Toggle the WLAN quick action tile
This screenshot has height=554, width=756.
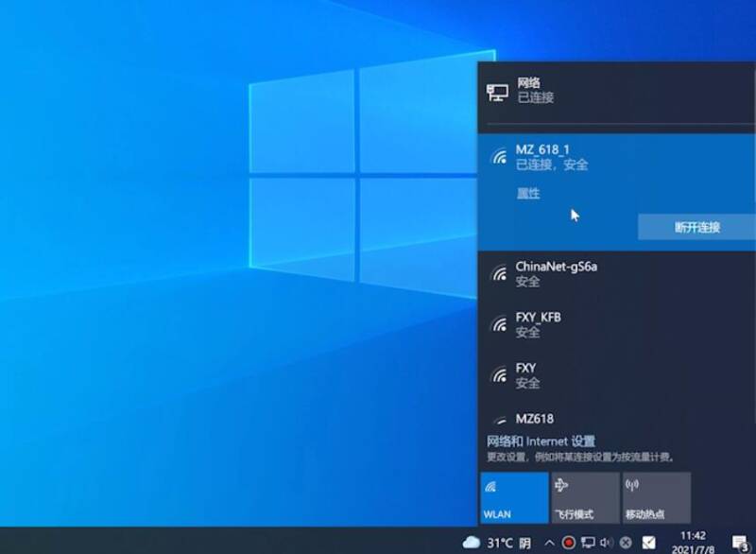pyautogui.click(x=514, y=497)
